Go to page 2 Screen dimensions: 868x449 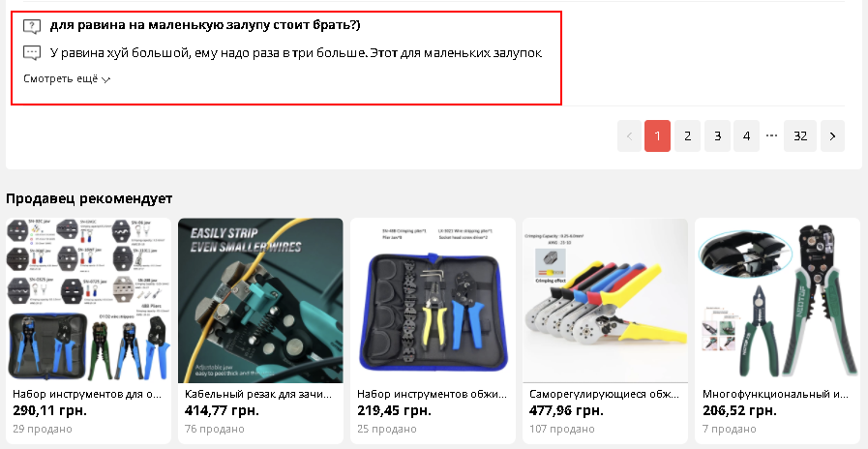coord(688,136)
